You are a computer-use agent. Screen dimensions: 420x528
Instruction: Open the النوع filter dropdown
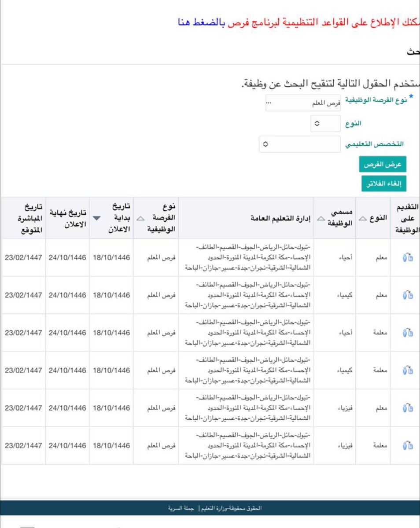pyautogui.click(x=325, y=124)
